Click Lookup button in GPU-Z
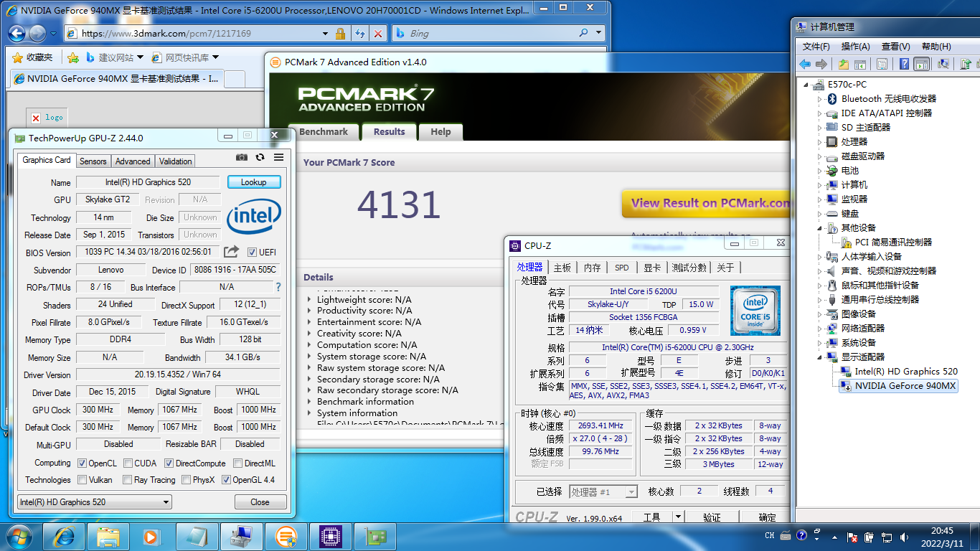 tap(254, 182)
